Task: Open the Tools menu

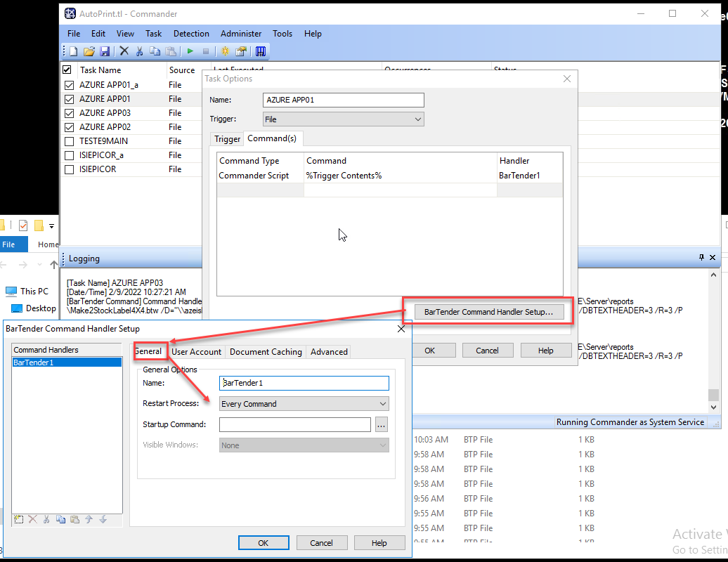Action: click(282, 34)
